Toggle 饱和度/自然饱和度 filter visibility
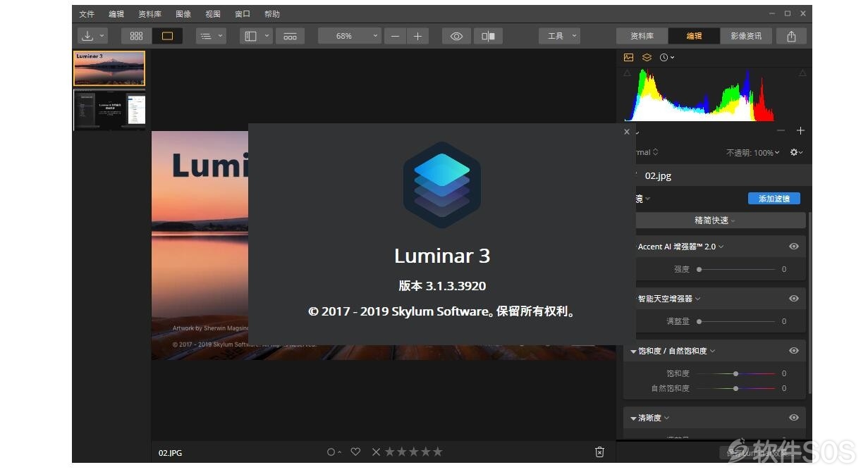The width and height of the screenshot is (868, 472). [x=794, y=351]
